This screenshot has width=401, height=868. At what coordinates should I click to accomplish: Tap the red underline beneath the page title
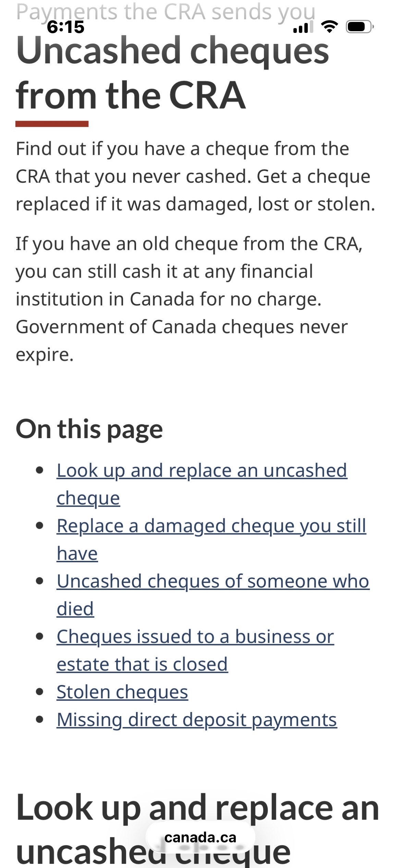(52, 124)
